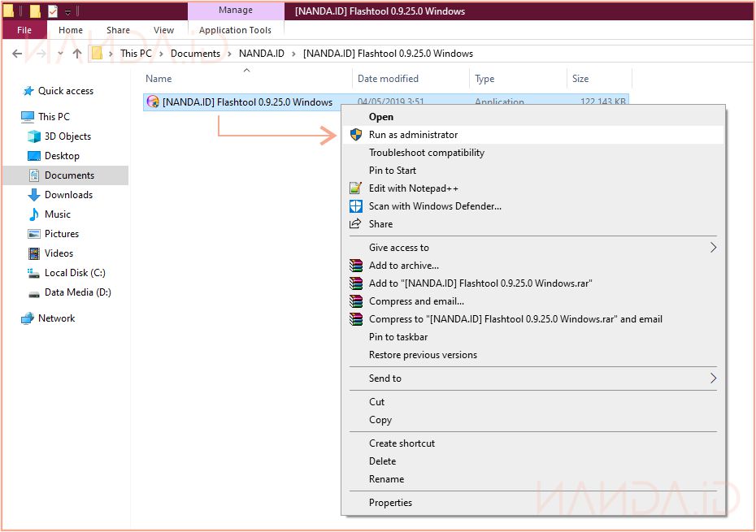This screenshot has width=756, height=532.
Task: Click the Notepad++ icon in context menu
Action: [355, 188]
